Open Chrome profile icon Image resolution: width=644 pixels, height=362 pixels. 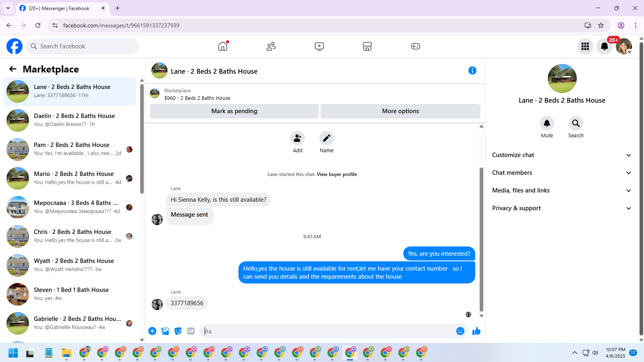tap(621, 25)
